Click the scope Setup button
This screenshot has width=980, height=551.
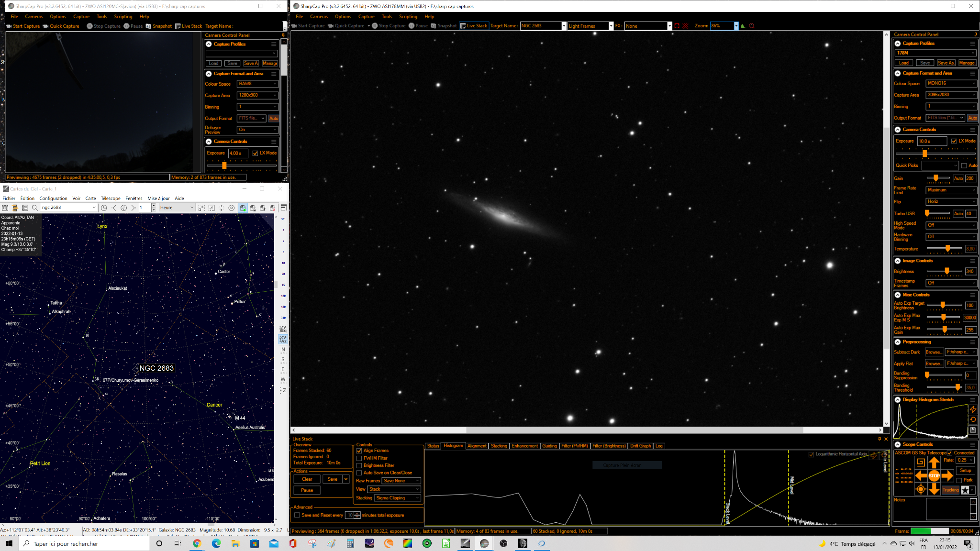[x=965, y=471]
